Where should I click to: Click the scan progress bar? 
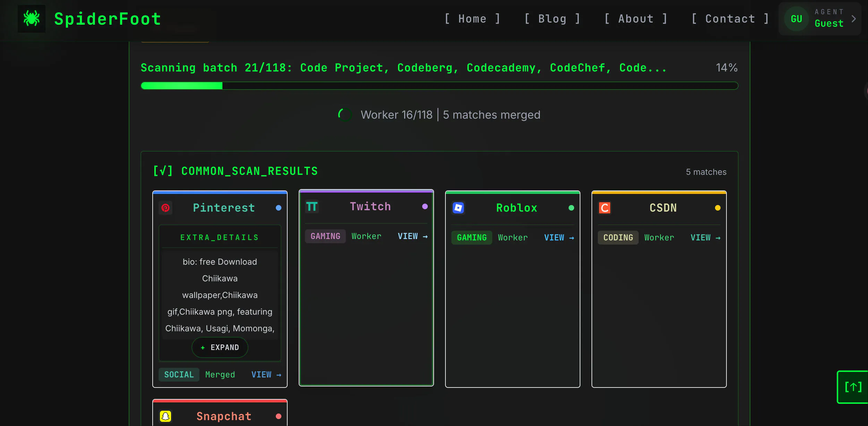point(439,86)
